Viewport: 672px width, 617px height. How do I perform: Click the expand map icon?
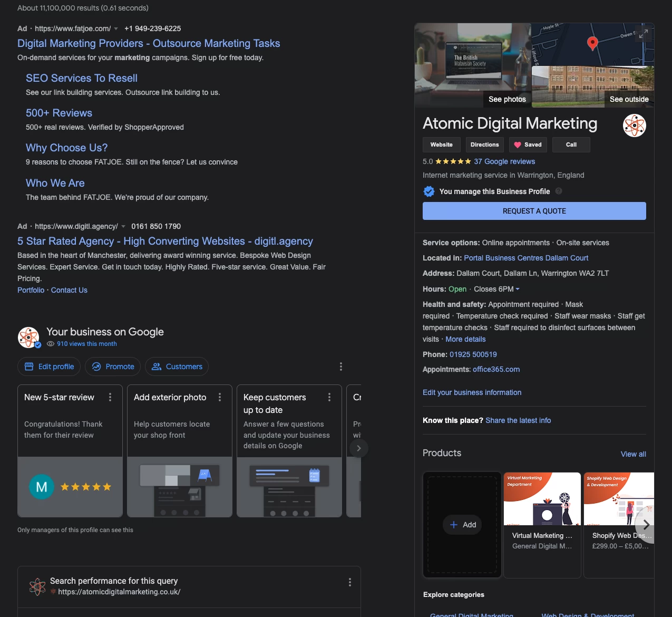[x=644, y=34]
